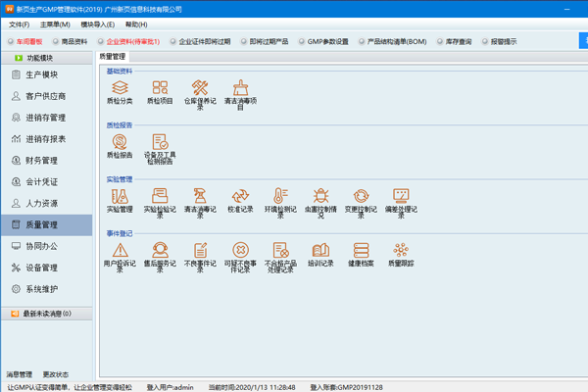Image resolution: width=588 pixels, height=392 pixels.
Task: Select 协同办公 in the sidebar
Action: pos(46,246)
